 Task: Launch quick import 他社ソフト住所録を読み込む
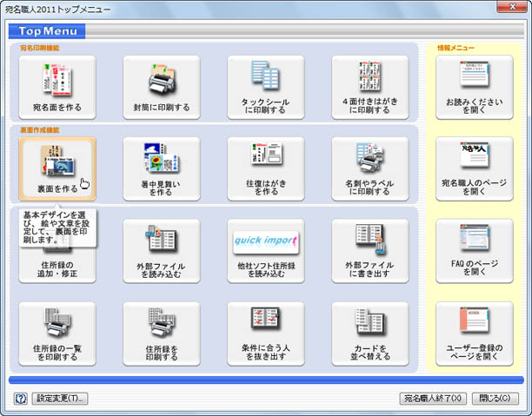(x=266, y=250)
